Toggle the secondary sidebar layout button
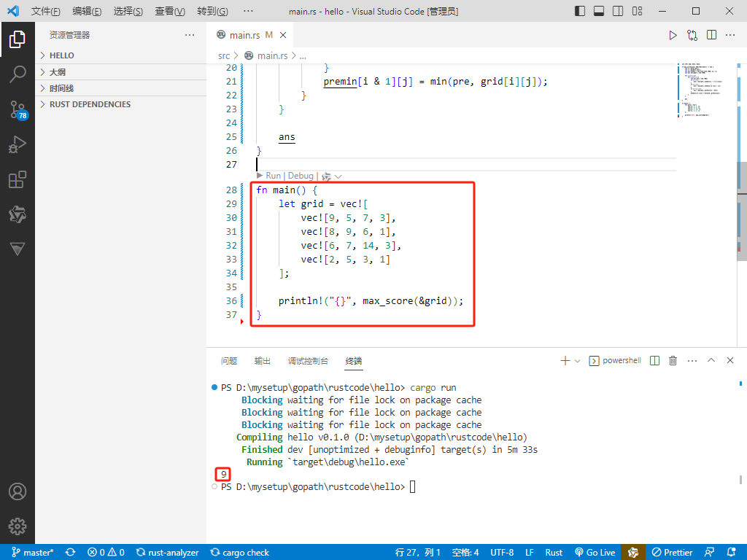 (618, 11)
